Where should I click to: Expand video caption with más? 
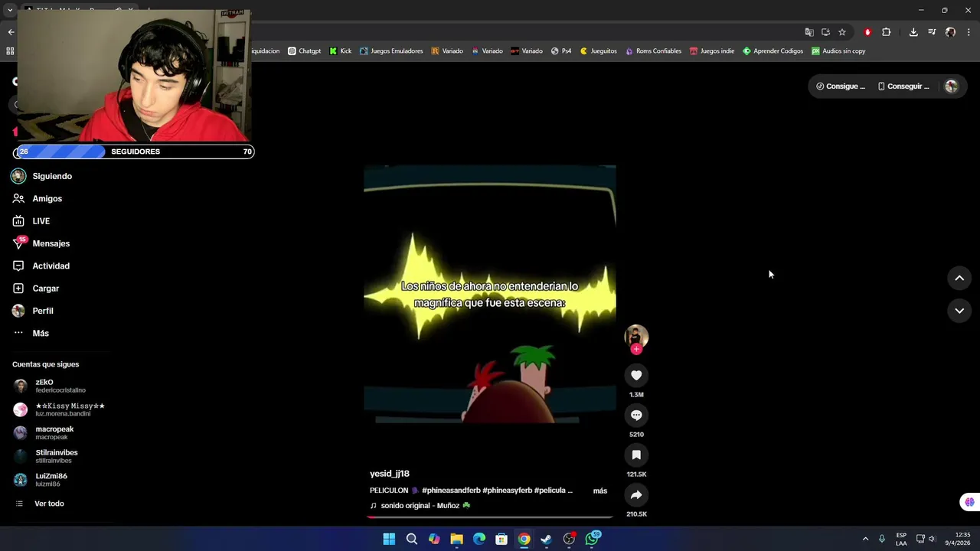point(600,491)
